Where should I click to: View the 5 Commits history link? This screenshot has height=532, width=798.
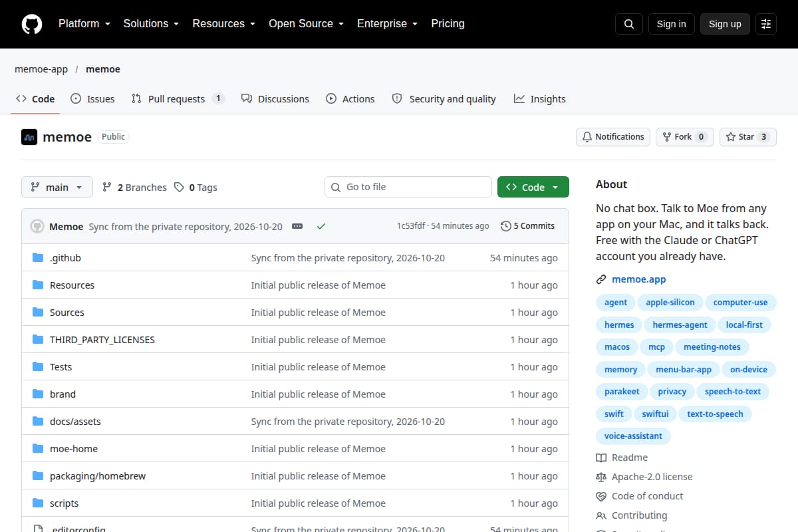click(527, 226)
